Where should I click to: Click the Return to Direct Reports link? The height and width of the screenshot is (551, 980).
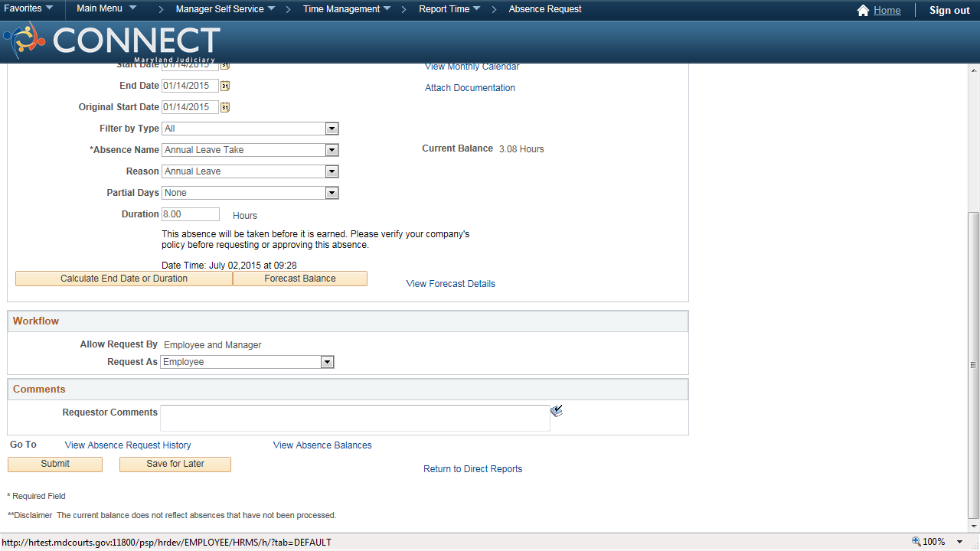(x=472, y=469)
